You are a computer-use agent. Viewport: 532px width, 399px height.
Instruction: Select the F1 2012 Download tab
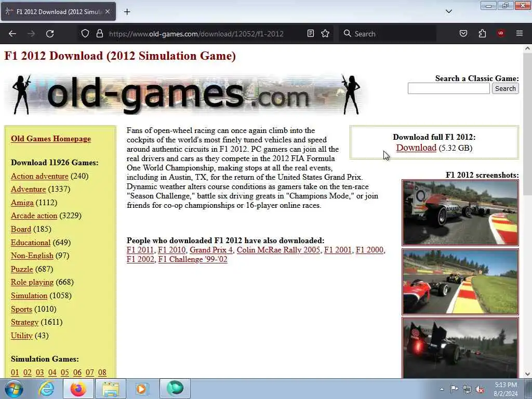pos(58,11)
